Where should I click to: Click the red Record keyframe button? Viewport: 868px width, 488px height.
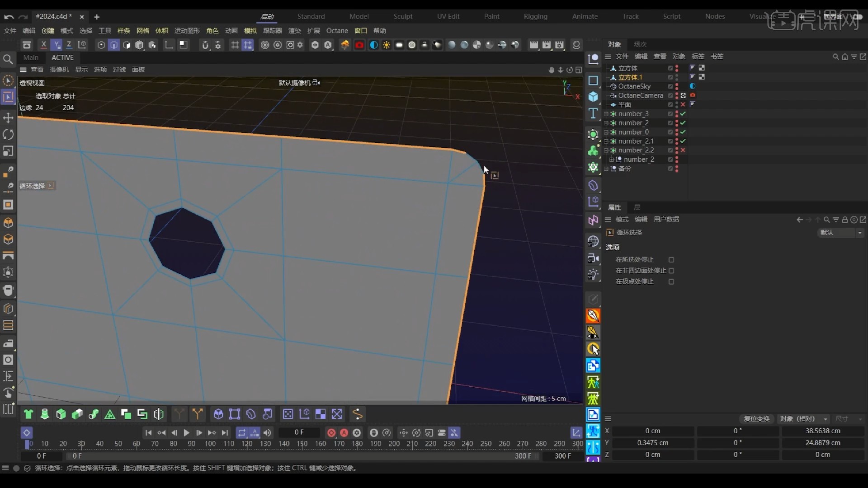[x=331, y=432]
